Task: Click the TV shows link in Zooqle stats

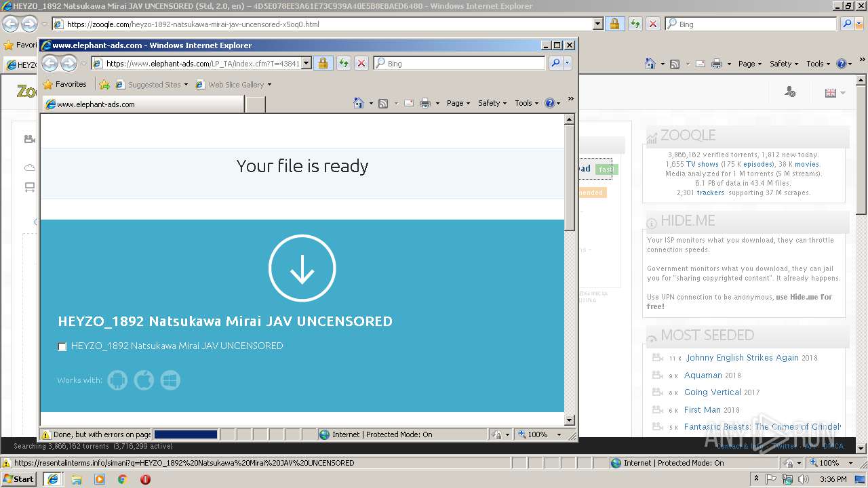Action: pyautogui.click(x=702, y=164)
